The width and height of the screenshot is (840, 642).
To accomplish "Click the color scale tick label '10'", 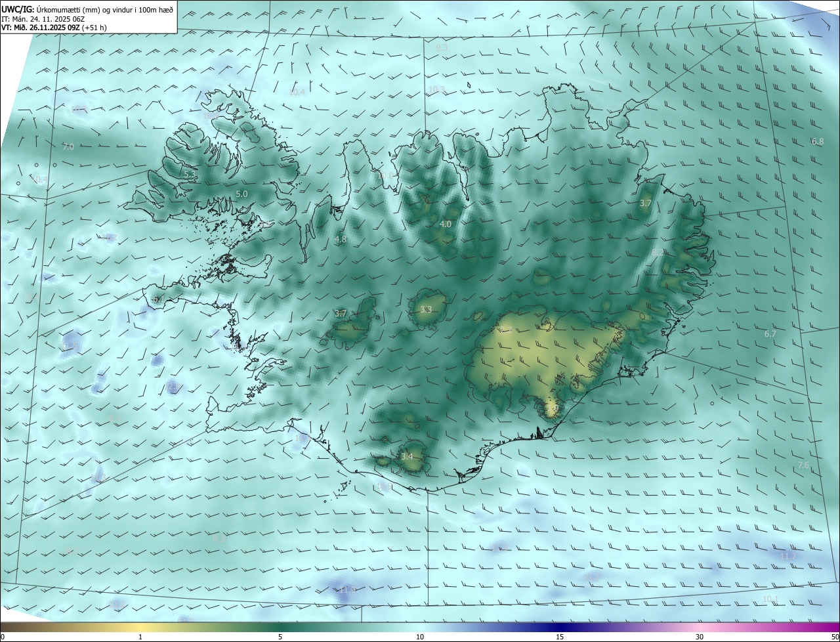I will pos(420,637).
